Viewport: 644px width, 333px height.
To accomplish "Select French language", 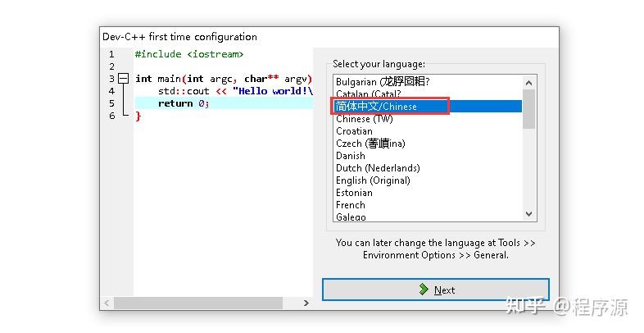I will point(428,205).
